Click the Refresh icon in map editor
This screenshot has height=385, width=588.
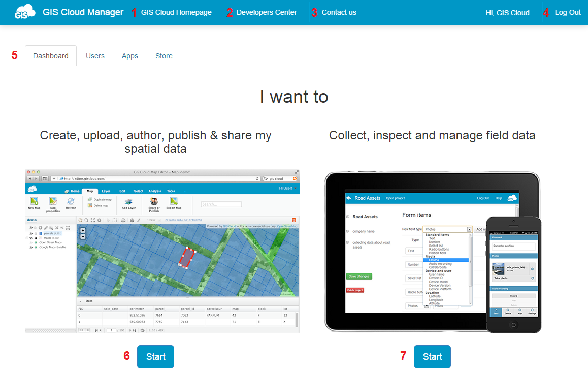71,202
